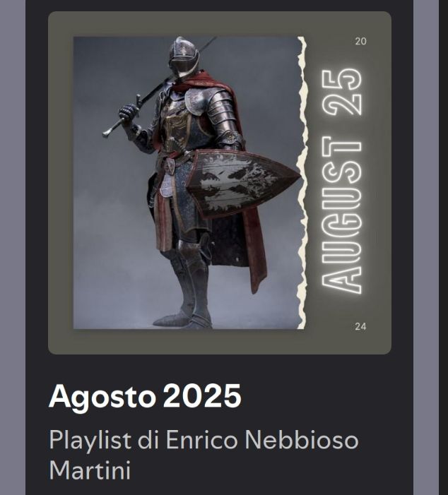The height and width of the screenshot is (495, 448).
Task: Click the torn paper edge on cover
Action: click(x=302, y=183)
